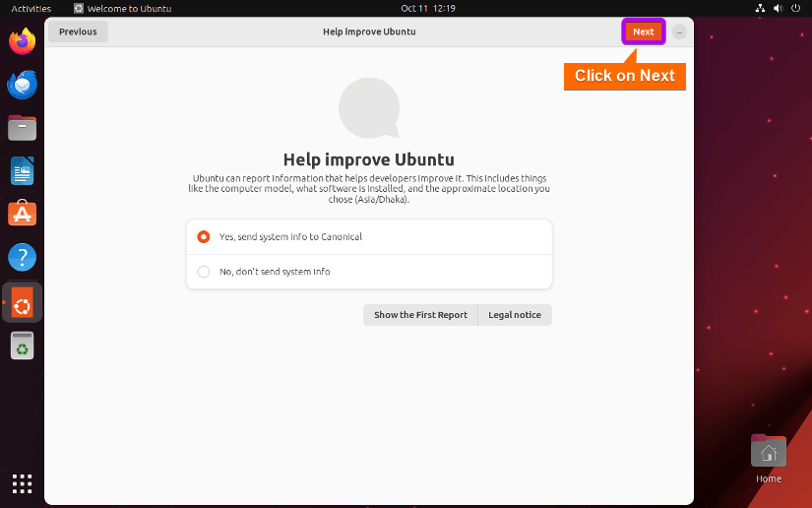
Task: Click Show the First Report
Action: click(420, 315)
